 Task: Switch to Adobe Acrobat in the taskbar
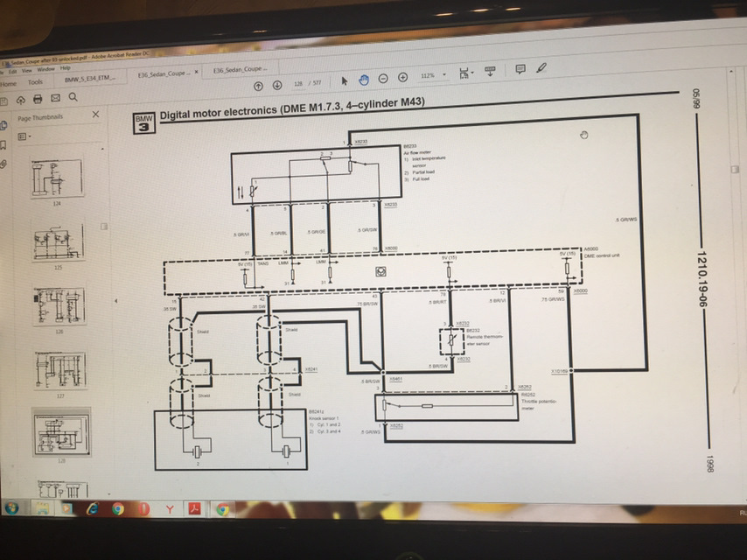click(x=194, y=509)
